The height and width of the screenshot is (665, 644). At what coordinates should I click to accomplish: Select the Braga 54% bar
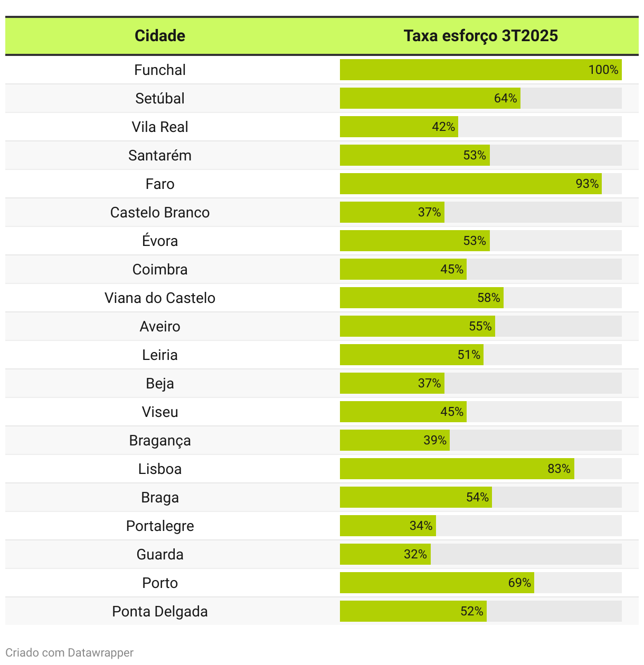coord(416,497)
